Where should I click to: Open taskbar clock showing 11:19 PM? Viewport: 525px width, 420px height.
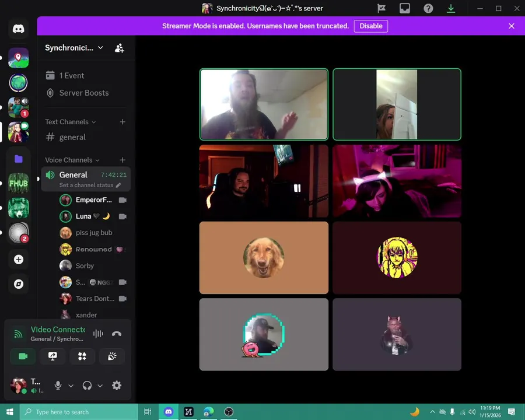tap(490, 412)
